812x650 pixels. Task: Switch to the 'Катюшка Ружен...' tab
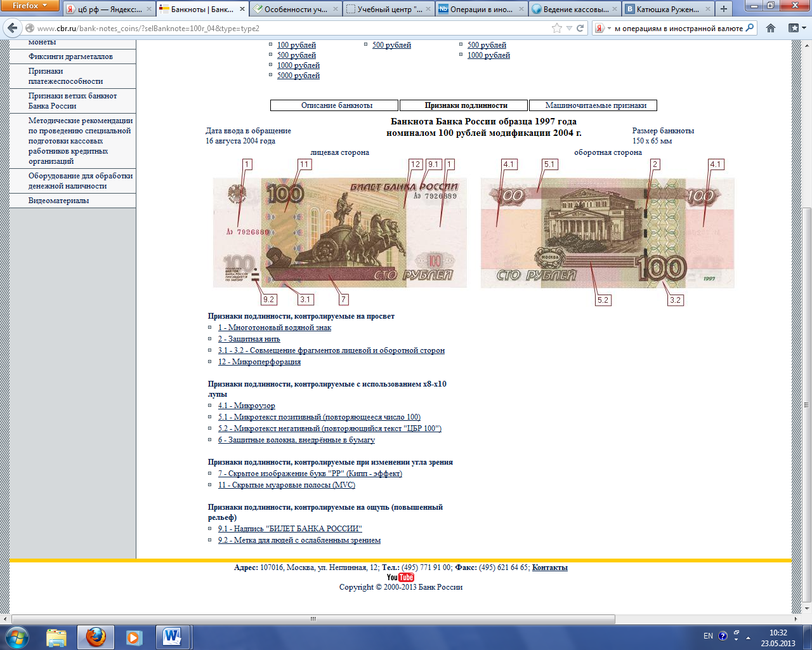pyautogui.click(x=667, y=9)
